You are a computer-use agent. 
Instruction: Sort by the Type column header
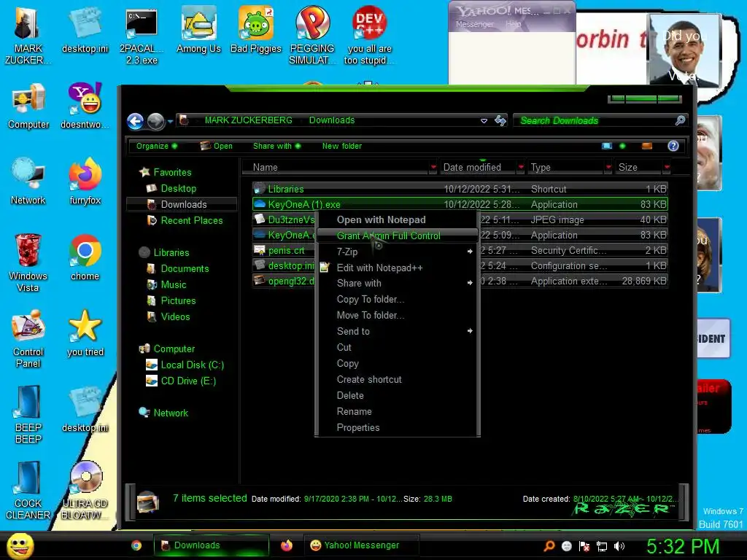tap(566, 168)
